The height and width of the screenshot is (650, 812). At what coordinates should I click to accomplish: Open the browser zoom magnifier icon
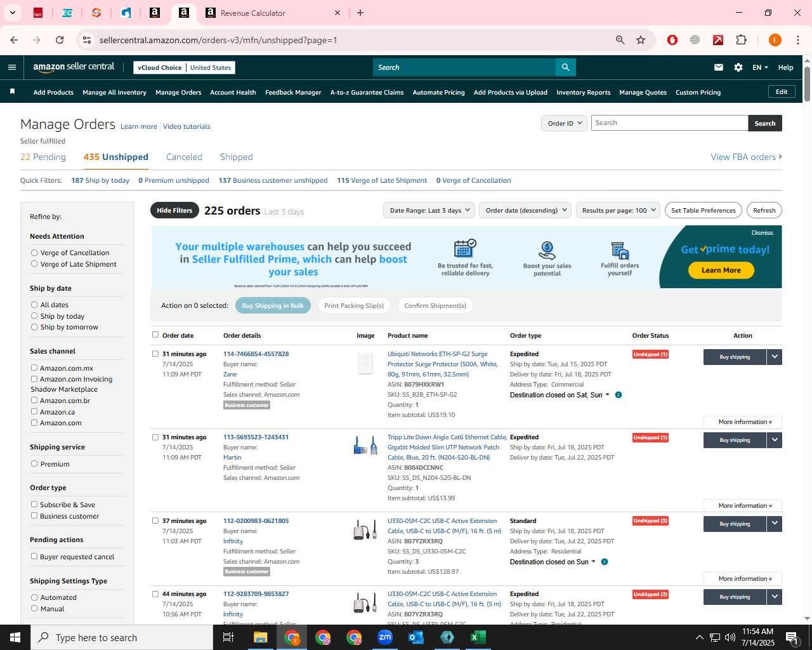point(620,40)
